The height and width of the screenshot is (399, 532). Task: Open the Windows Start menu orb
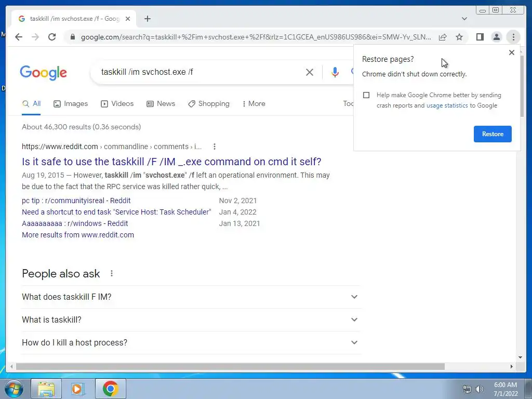[13, 389]
